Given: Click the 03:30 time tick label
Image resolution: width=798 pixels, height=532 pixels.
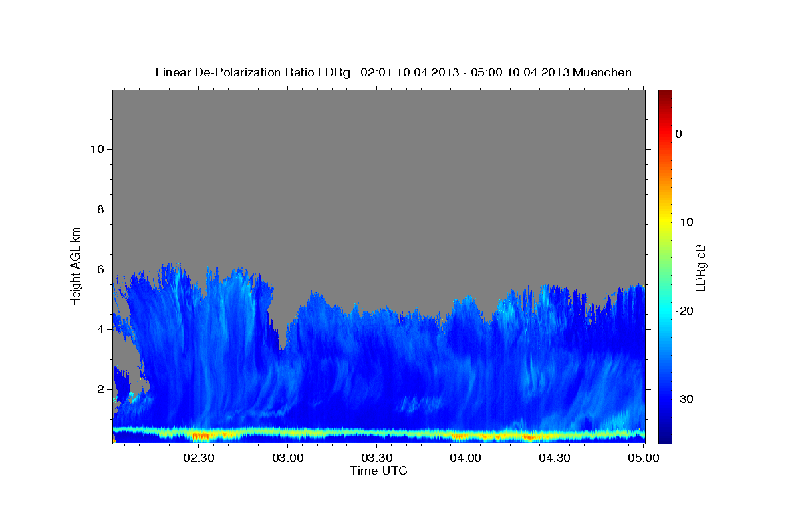Looking at the screenshot, I should click(x=376, y=458).
